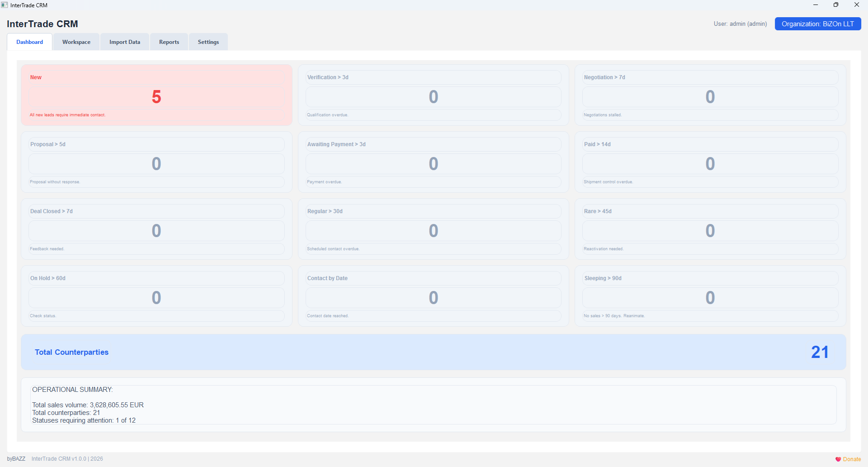Screen dimensions: 868x467
Task: Click the count in Proposal > 5d card
Action: click(x=156, y=164)
